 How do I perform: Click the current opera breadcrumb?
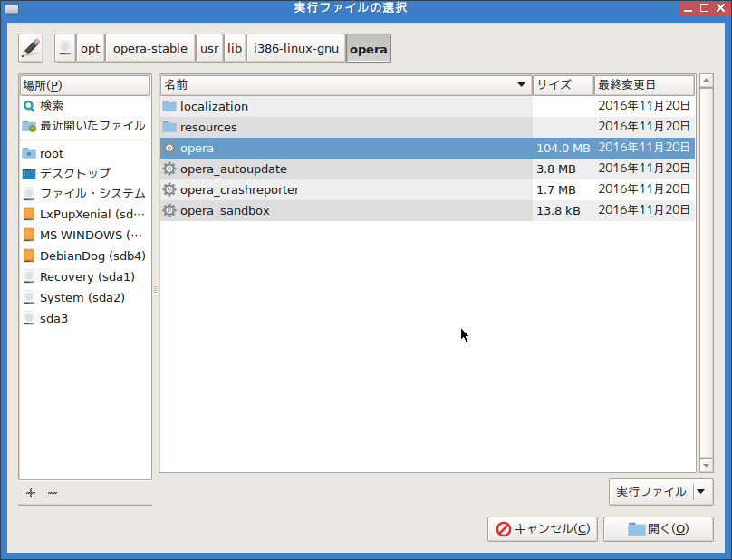point(369,48)
